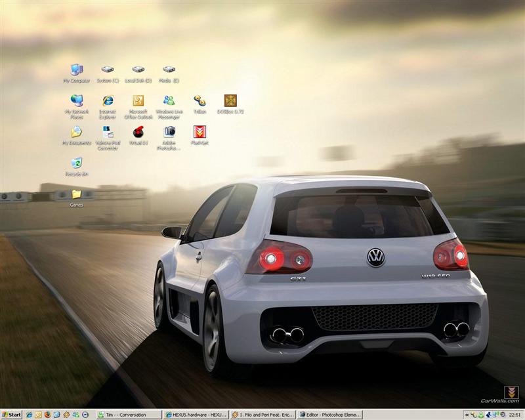Image resolution: width=525 pixels, height=420 pixels.
Task: Open the Games folder on desktop
Action: click(77, 198)
